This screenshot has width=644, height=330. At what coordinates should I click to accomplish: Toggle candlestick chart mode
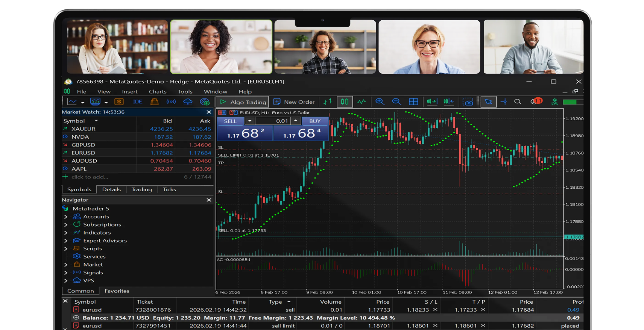point(345,102)
